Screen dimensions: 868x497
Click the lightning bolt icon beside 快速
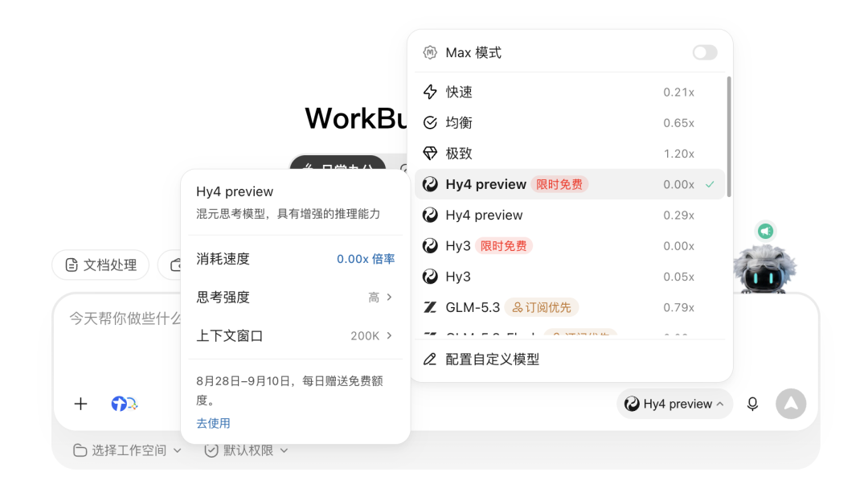click(430, 92)
